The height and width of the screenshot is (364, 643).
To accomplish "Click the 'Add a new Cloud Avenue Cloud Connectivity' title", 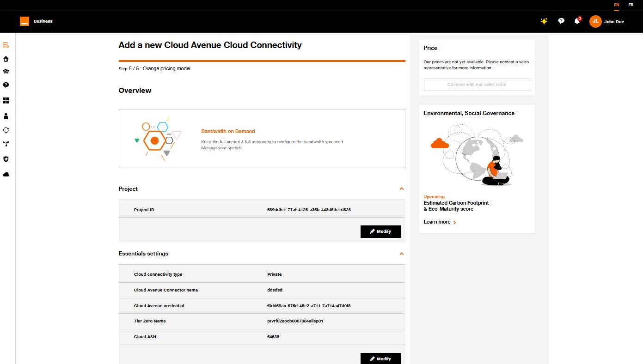I will tap(210, 45).
